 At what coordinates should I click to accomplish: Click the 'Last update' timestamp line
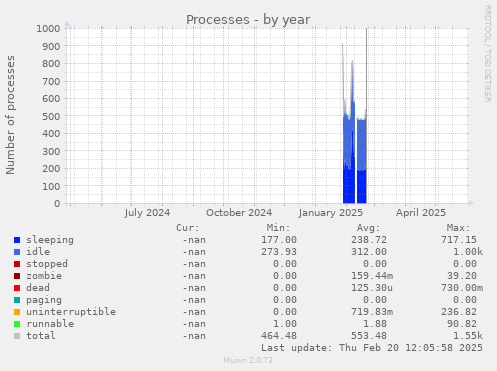(x=372, y=348)
